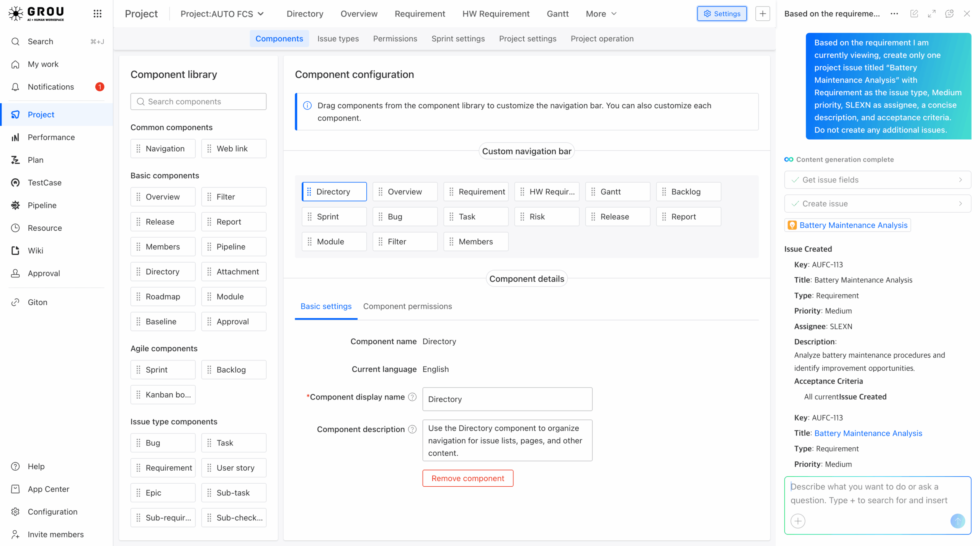This screenshot has width=980, height=546.
Task: Select Sub-check... component in library
Action: point(234,518)
